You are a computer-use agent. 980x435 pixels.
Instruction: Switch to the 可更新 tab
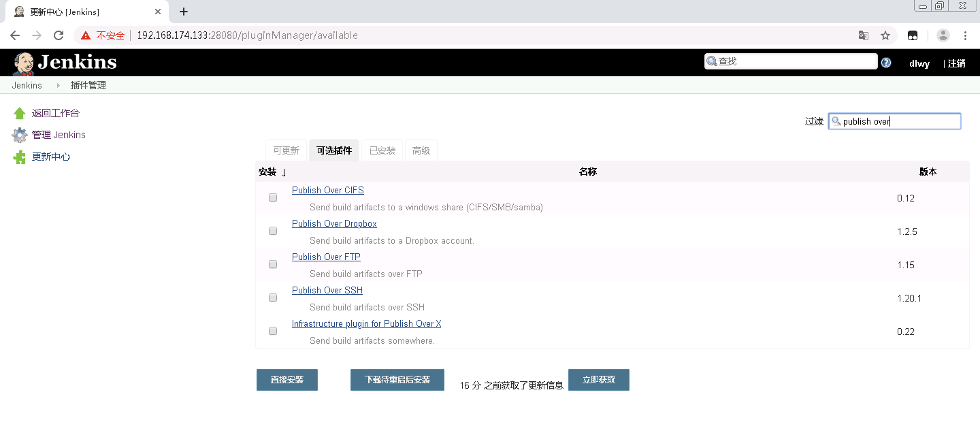[286, 150]
